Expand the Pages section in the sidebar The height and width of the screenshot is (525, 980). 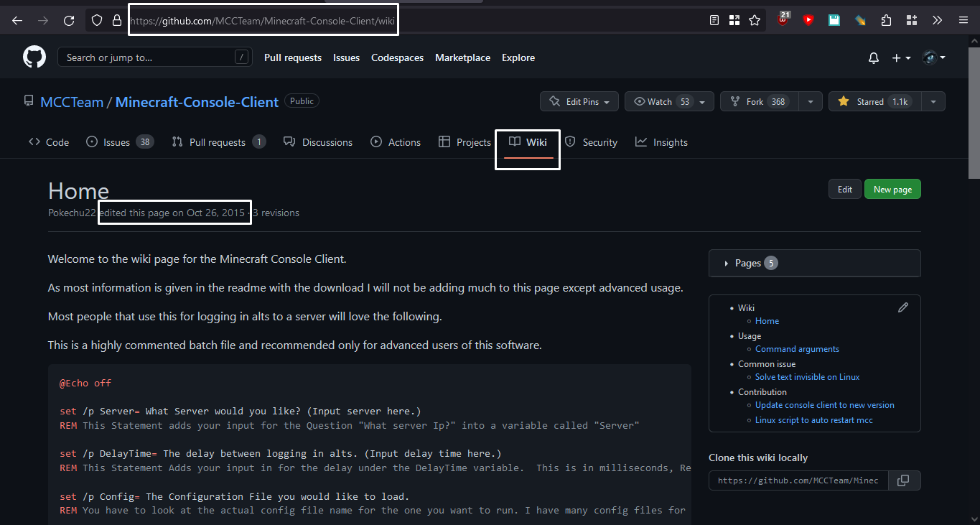pyautogui.click(x=747, y=263)
